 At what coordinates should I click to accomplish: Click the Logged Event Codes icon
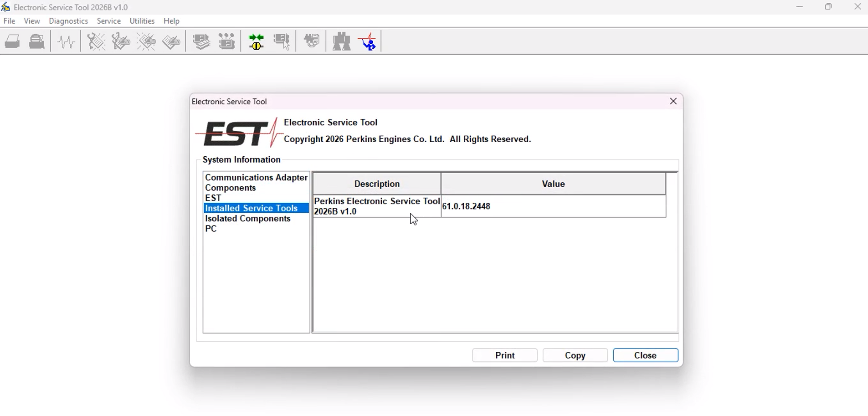click(172, 42)
